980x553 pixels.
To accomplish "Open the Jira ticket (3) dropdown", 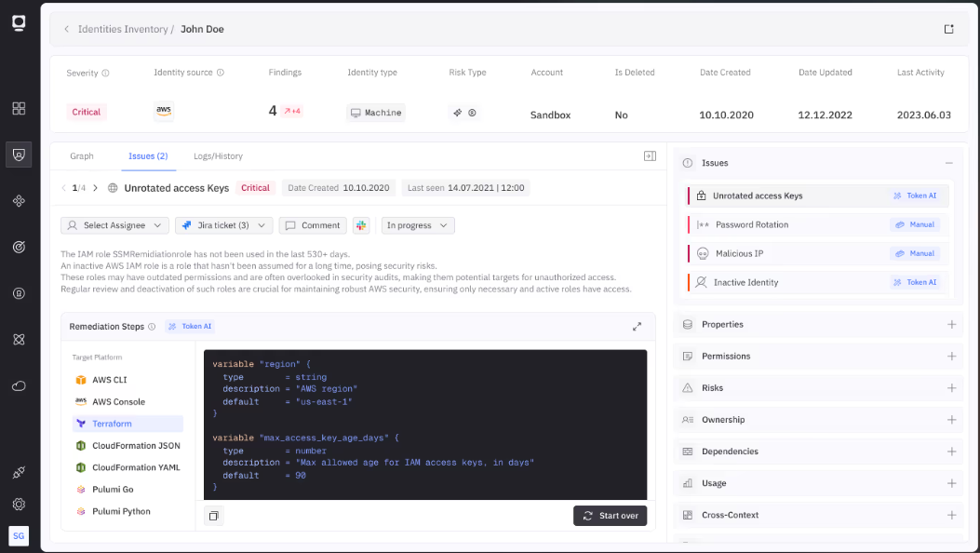I will [223, 225].
